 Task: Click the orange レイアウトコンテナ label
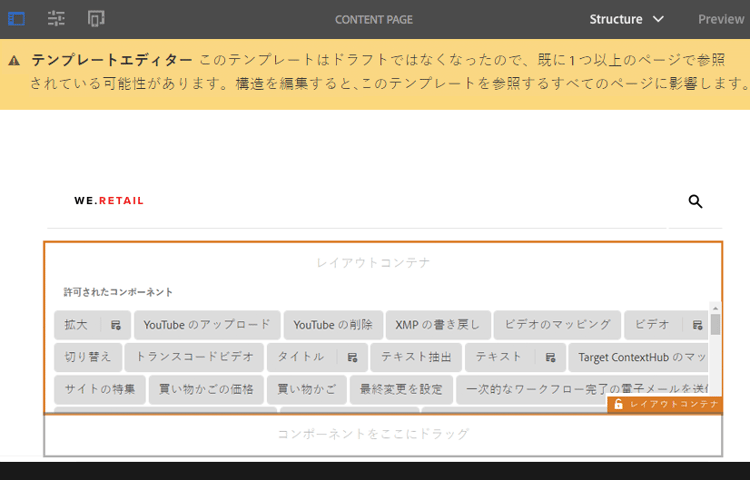click(665, 404)
